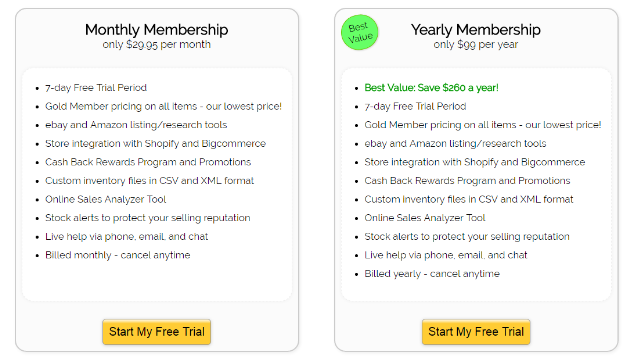Click Start My Free Trial under Yearly Membership

(476, 332)
